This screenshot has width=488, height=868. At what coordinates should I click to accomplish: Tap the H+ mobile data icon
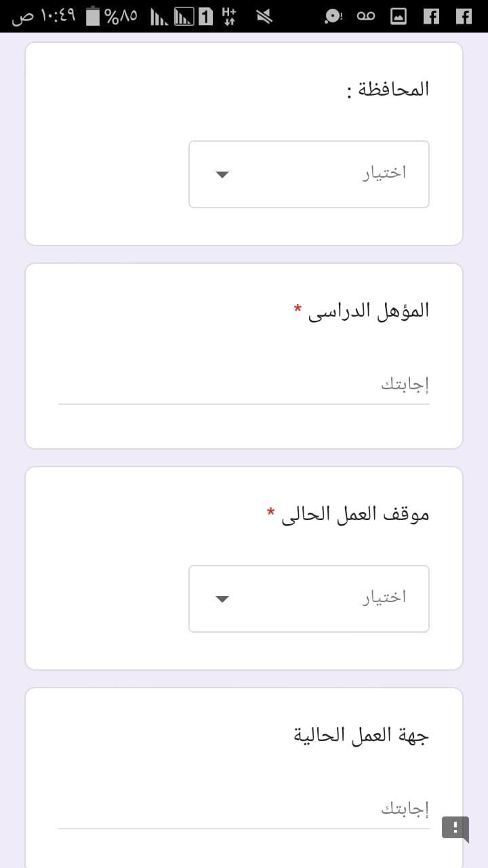pyautogui.click(x=229, y=16)
